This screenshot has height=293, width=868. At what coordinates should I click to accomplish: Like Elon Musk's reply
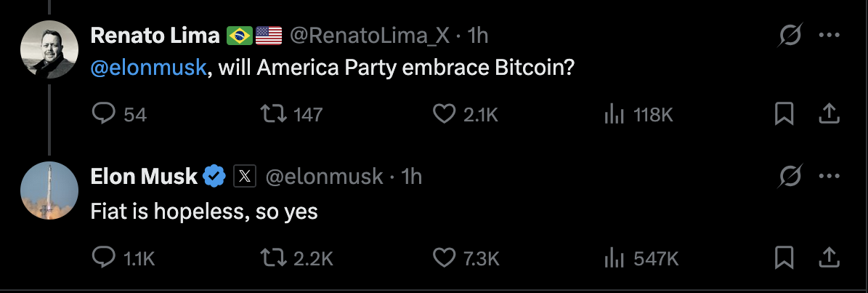[443, 257]
